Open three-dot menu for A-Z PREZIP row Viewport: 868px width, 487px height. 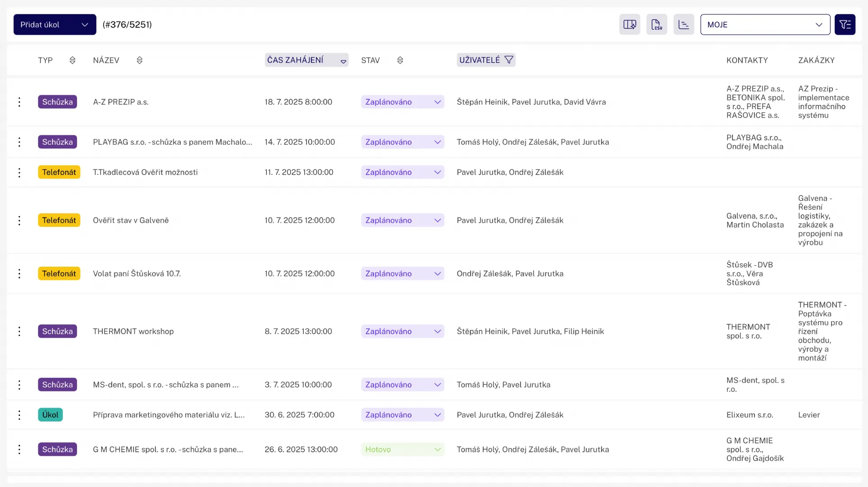(19, 102)
